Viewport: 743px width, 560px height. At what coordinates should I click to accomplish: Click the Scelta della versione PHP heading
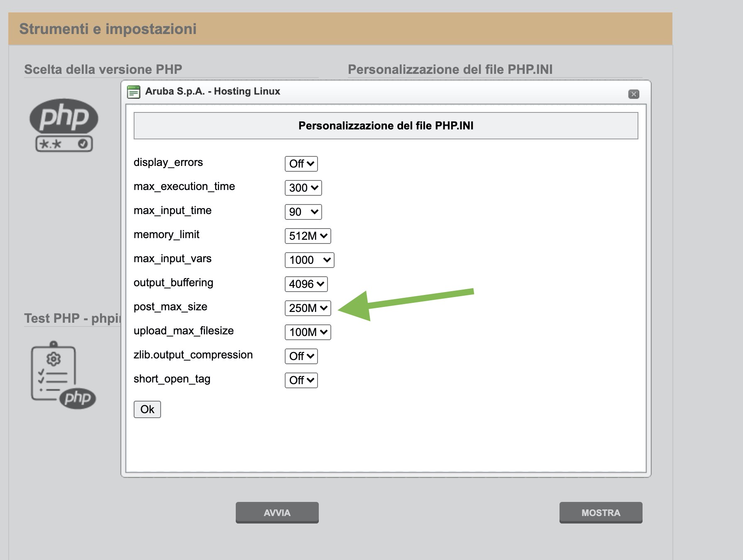click(103, 69)
